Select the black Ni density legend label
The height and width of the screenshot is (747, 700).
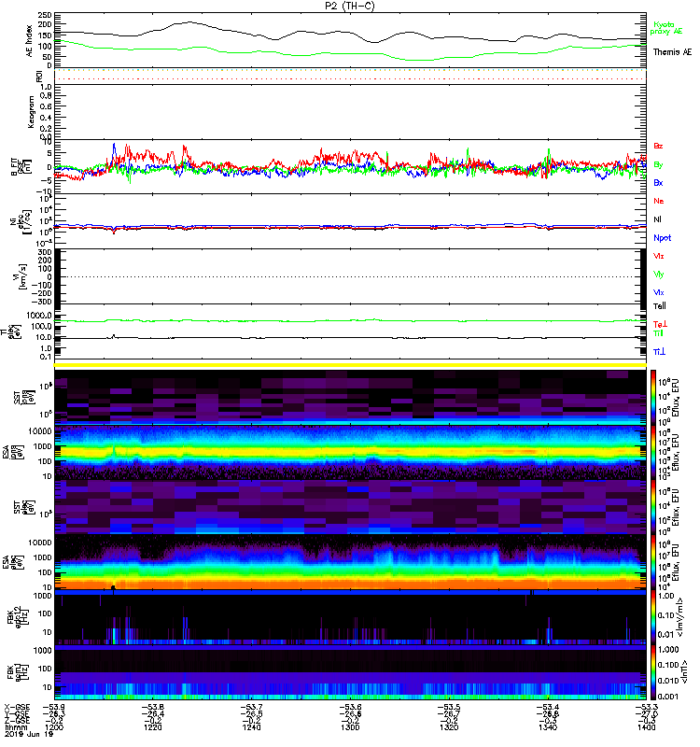pos(657,219)
